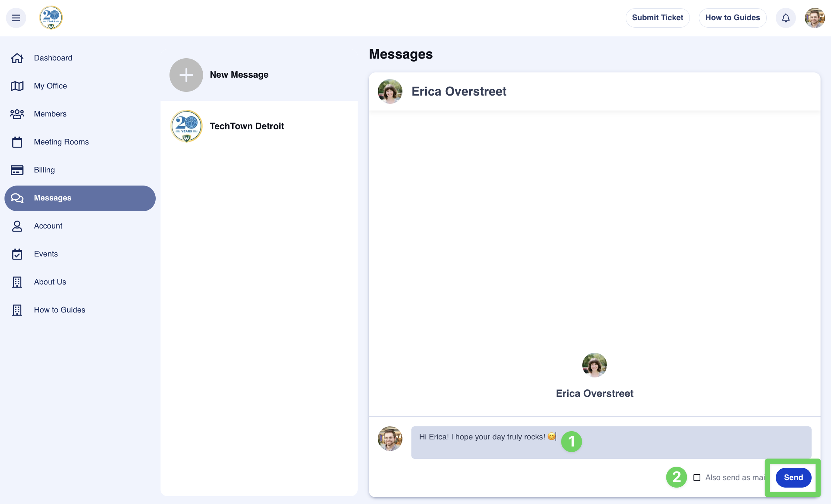Click the Account person icon
831x504 pixels.
tap(17, 226)
